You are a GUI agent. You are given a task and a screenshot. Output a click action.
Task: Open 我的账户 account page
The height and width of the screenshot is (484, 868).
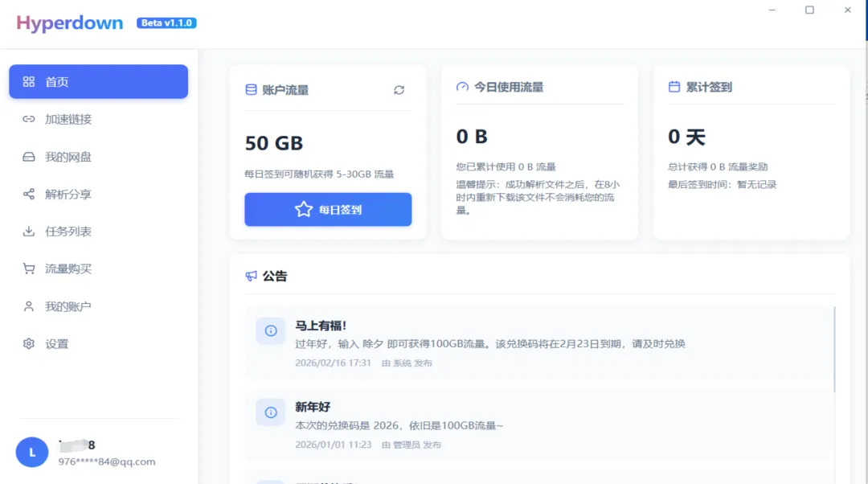coord(99,306)
